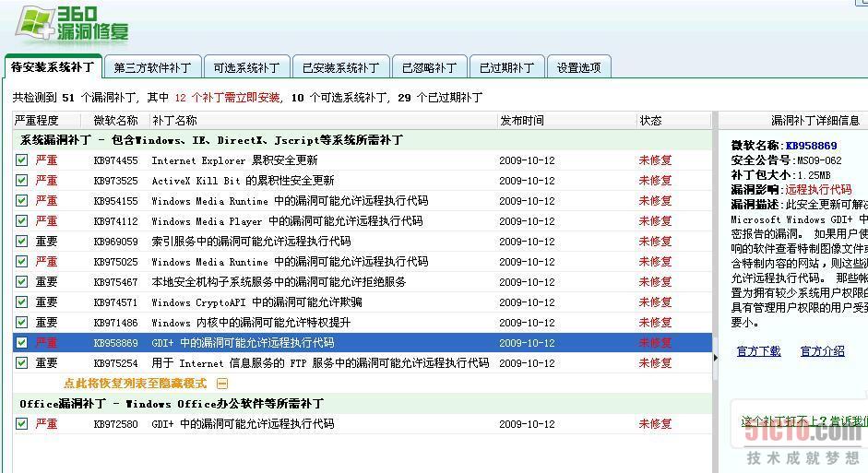Click the KB975025 patch number cell
Viewport: 868px width, 473px height.
[x=115, y=262]
